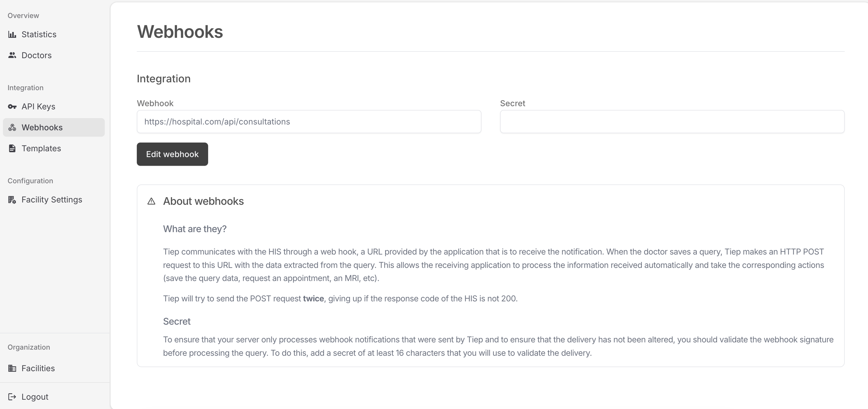Click the API Keys key icon
This screenshot has height=409, width=868.
12,107
